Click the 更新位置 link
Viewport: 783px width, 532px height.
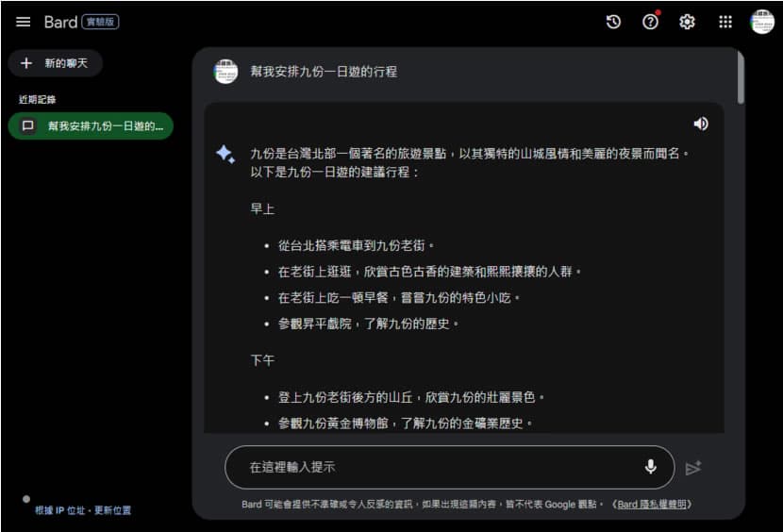[113, 510]
